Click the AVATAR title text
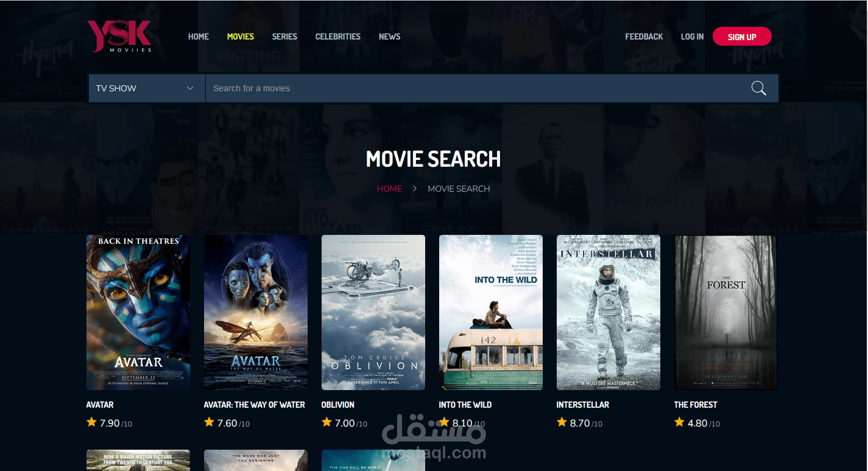The width and height of the screenshot is (868, 471). [x=100, y=405]
